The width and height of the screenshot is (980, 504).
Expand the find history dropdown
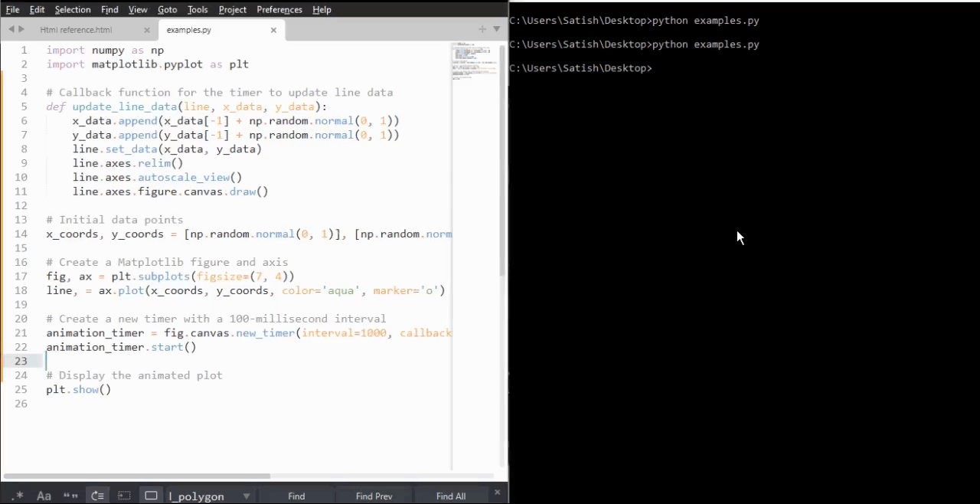point(247,496)
